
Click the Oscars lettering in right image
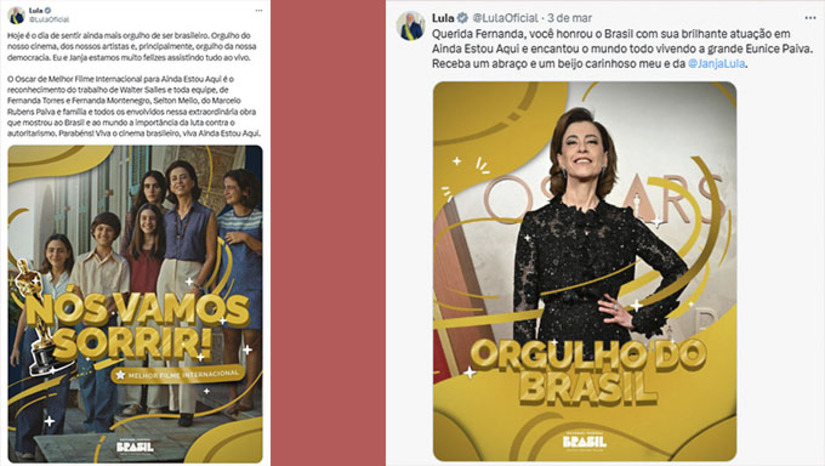(x=600, y=198)
